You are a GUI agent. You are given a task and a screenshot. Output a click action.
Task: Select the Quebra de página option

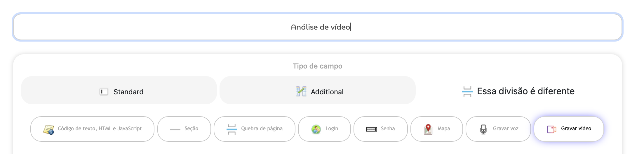click(x=255, y=129)
